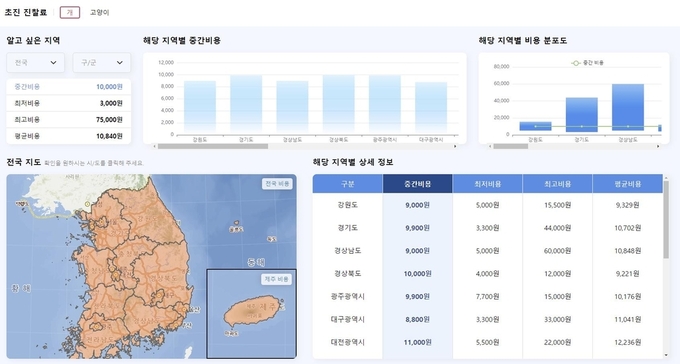
Task: Click right scroll arrow of median cost chart
Action: [455, 146]
